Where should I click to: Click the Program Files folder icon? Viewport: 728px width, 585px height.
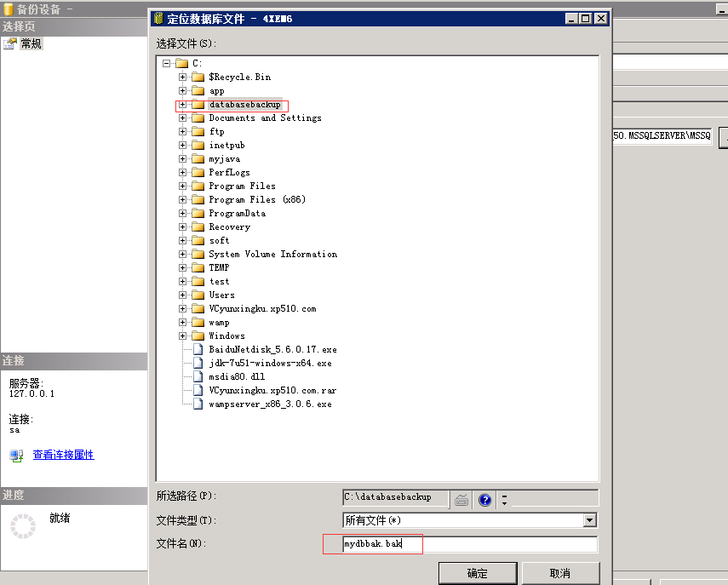click(x=198, y=186)
